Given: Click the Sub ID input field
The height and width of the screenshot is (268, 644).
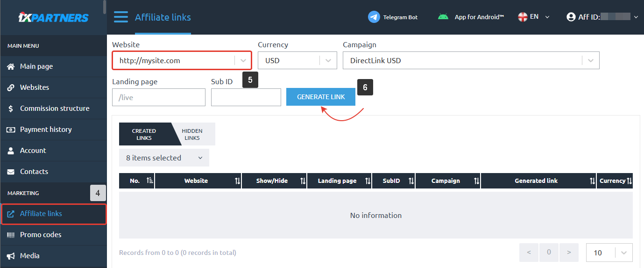Looking at the screenshot, I should (246, 97).
